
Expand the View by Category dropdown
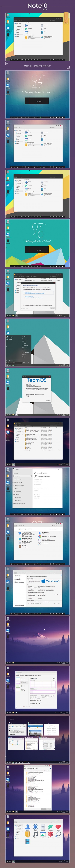pos(55,529)
